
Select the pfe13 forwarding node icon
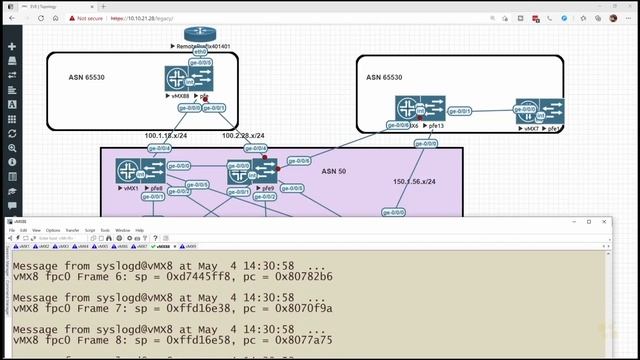tap(433, 108)
